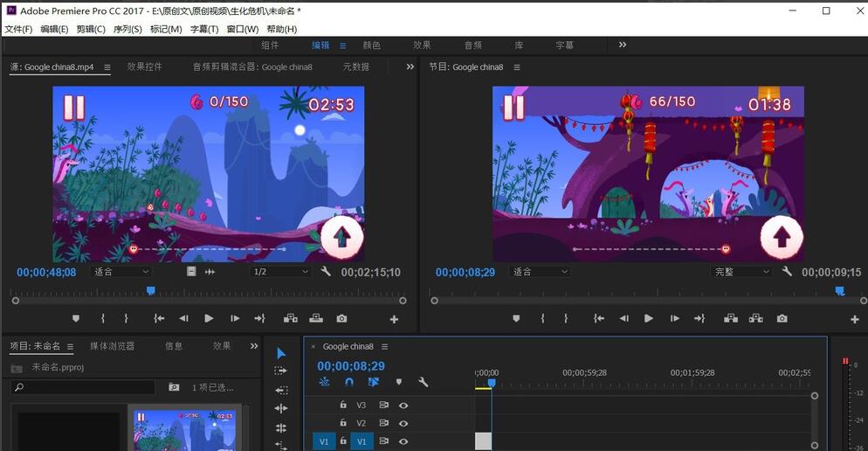Select the Track Select Forward tool
This screenshot has height=451, width=868.
(x=281, y=371)
